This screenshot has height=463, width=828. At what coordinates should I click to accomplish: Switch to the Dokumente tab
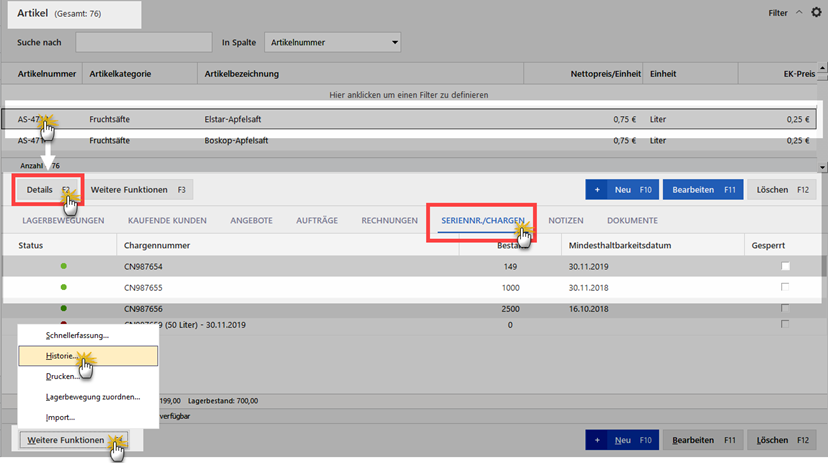[x=633, y=221]
